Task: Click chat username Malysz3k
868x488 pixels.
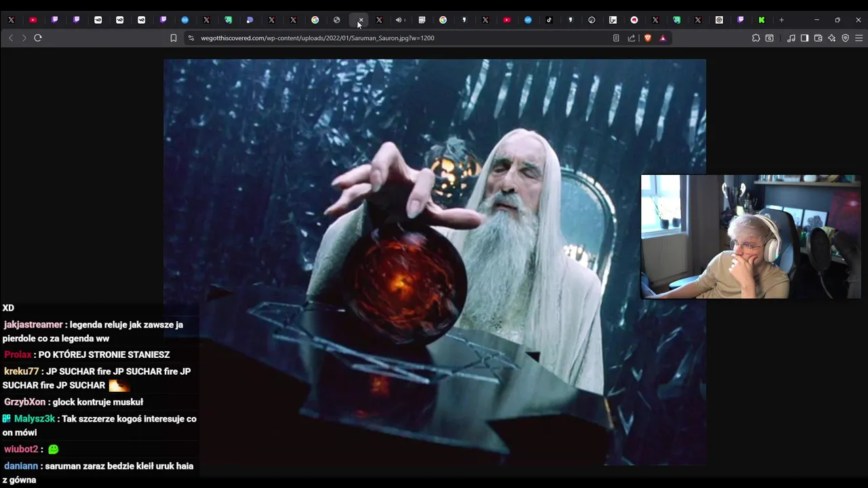Action: coord(35,419)
